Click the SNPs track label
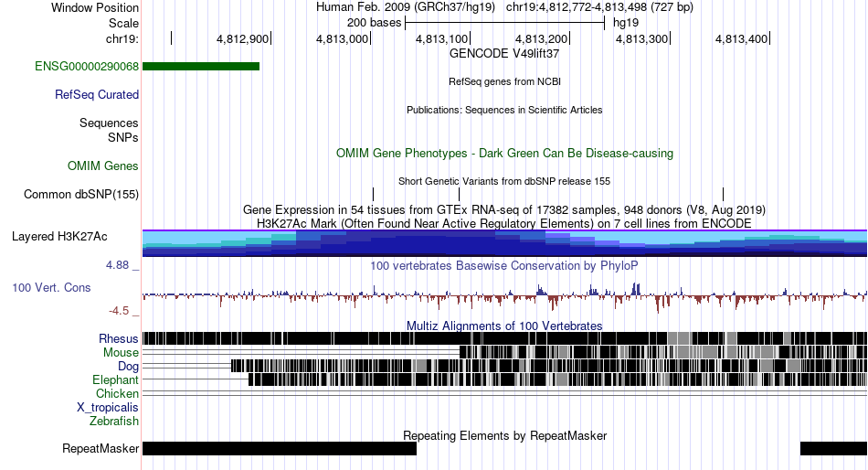868x470 pixels. coord(123,137)
